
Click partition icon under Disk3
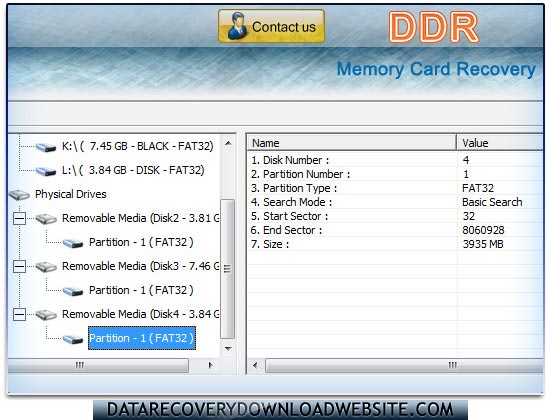coord(73,291)
